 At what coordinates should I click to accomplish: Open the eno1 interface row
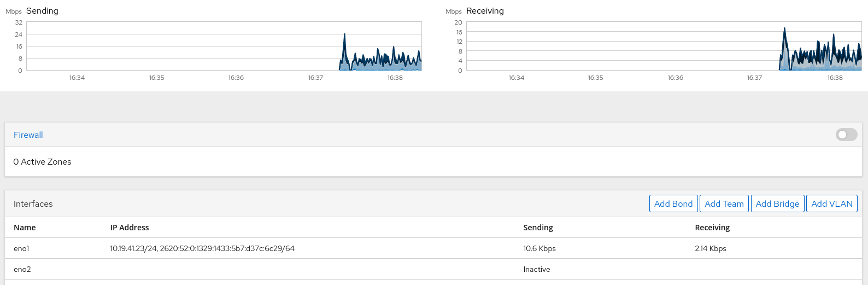(433, 248)
